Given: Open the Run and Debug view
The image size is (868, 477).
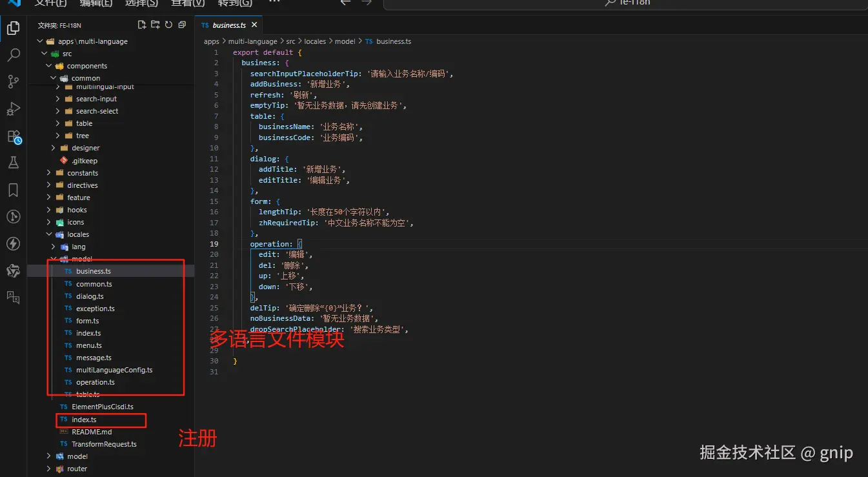Looking at the screenshot, I should point(13,108).
